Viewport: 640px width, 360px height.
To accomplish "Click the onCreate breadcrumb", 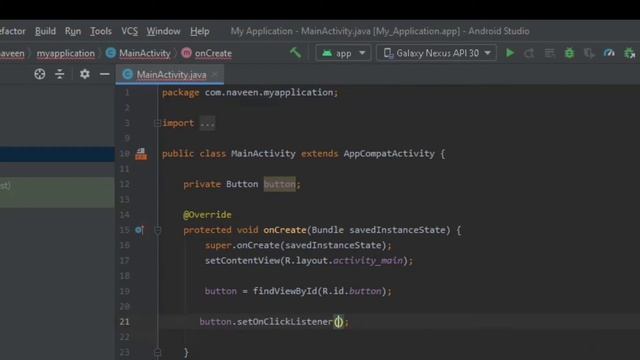I will pyautogui.click(x=207, y=53).
